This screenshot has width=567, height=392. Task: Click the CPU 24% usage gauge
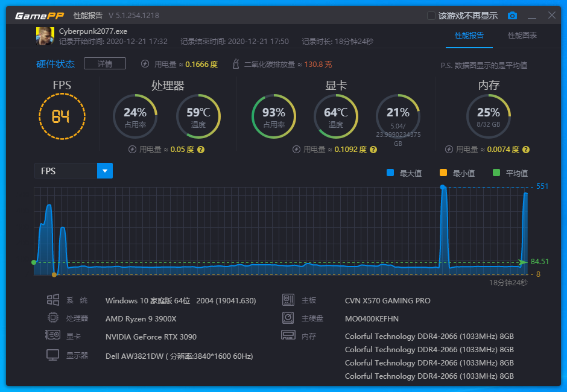pyautogui.click(x=135, y=116)
